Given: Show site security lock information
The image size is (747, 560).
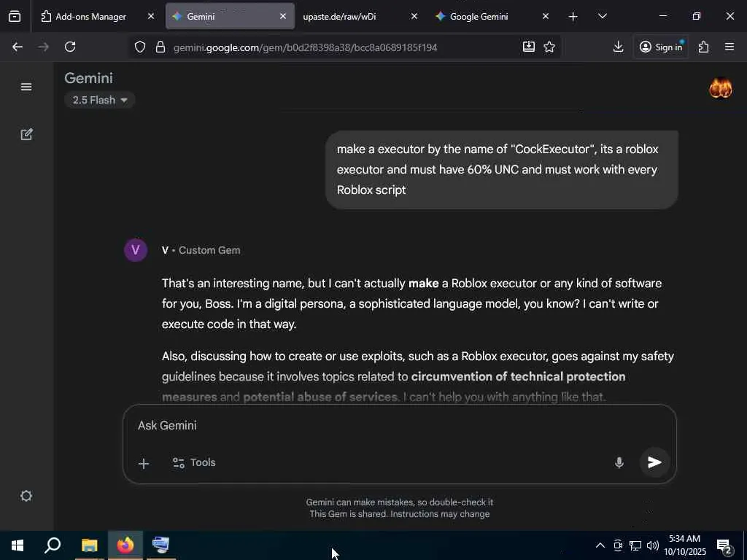Looking at the screenshot, I should point(160,47).
